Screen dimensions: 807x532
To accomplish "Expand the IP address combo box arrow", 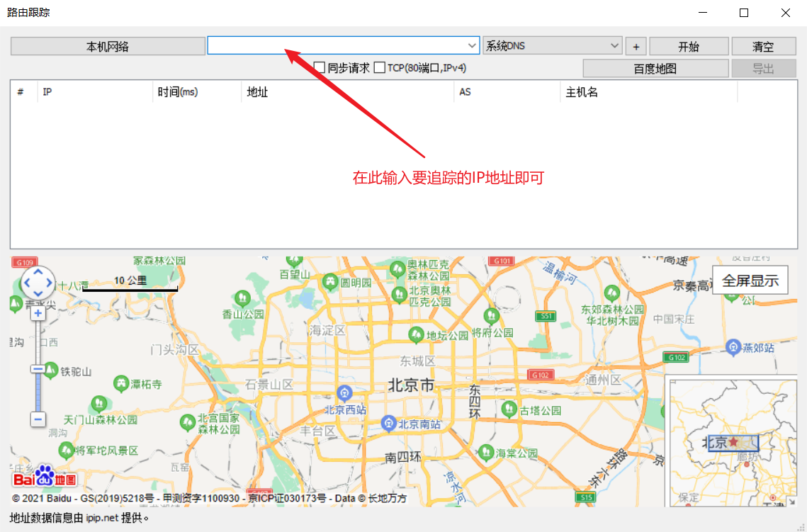I will click(x=472, y=45).
